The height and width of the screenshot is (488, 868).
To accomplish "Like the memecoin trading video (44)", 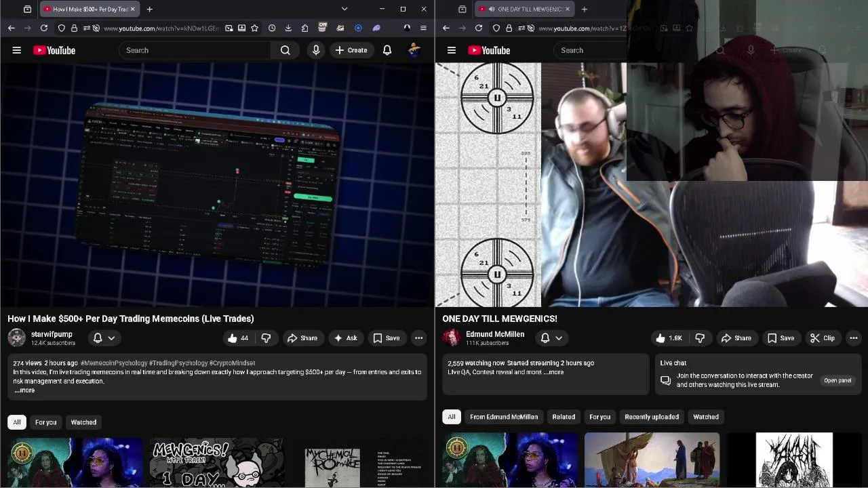I will point(237,338).
